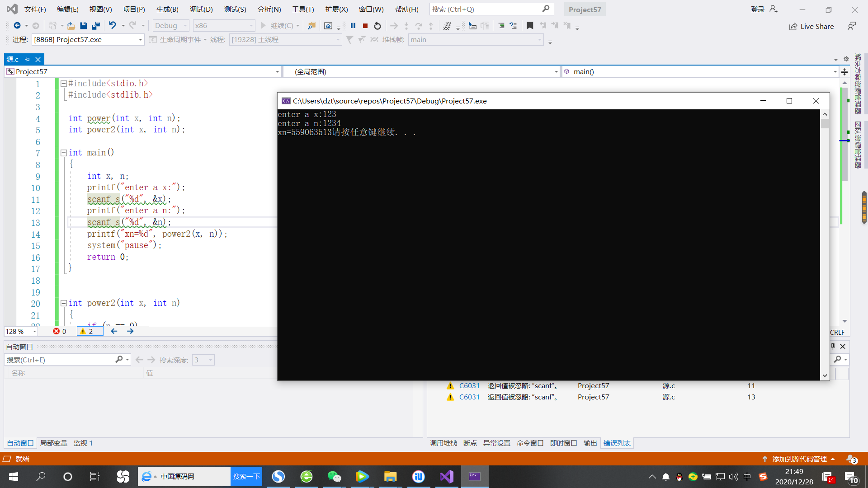The image size is (868, 488).
Task: Toggle the warnings filter showing 2
Action: 90,331
